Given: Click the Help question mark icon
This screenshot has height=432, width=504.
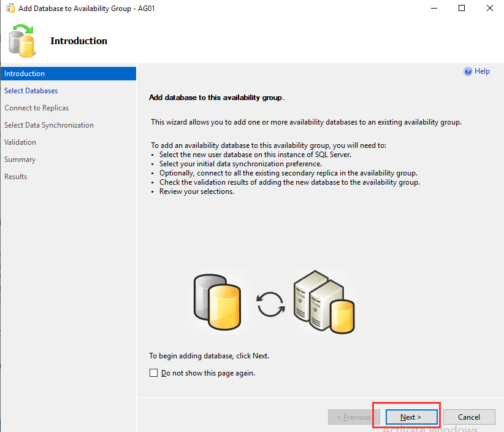Looking at the screenshot, I should tap(468, 71).
